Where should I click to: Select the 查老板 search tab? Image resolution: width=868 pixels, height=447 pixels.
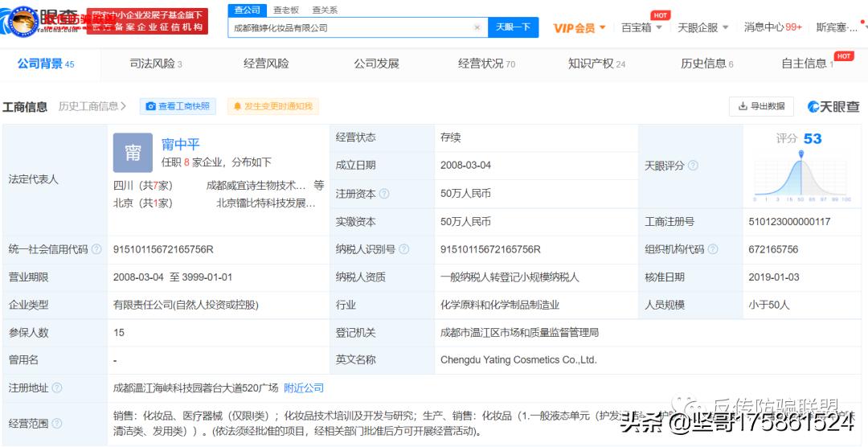pos(285,10)
